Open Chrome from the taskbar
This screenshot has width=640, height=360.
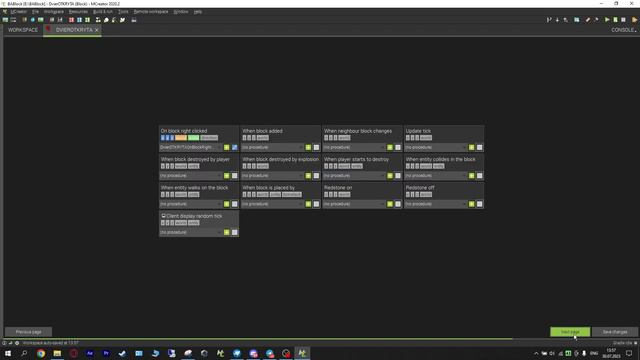point(41,353)
